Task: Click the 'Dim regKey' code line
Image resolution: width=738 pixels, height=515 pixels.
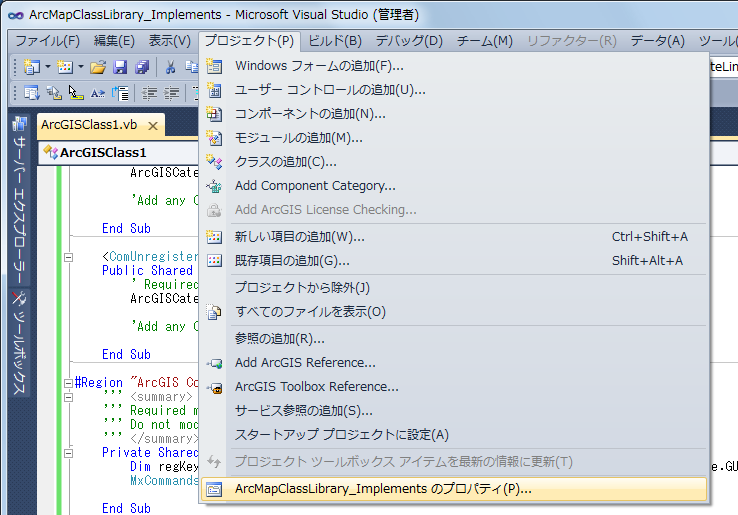Action: click(164, 467)
